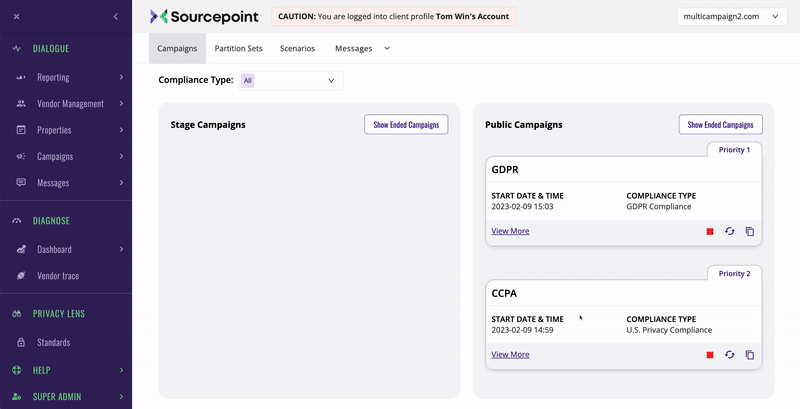Stop the GDPR campaign with red square
Image resolution: width=800 pixels, height=409 pixels.
(710, 232)
